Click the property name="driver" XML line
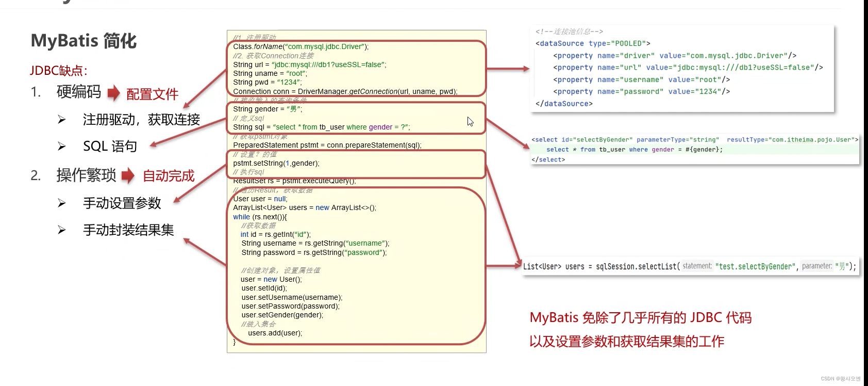Image resolution: width=868 pixels, height=386 pixels. tap(675, 56)
